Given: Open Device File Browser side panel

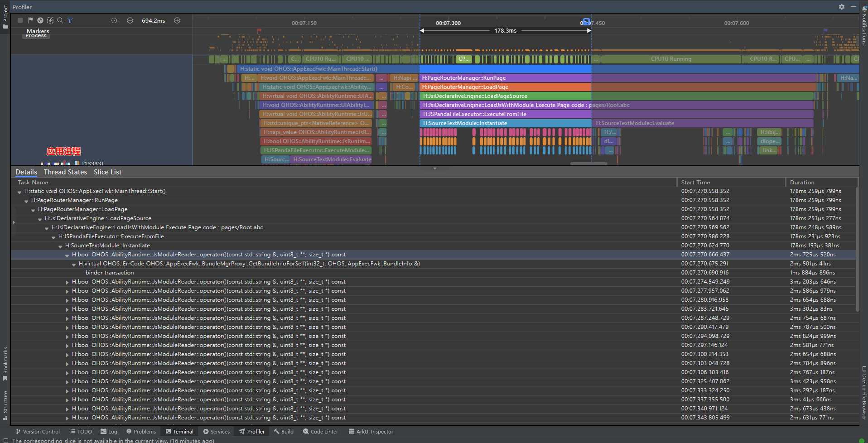Looking at the screenshot, I should (864, 393).
